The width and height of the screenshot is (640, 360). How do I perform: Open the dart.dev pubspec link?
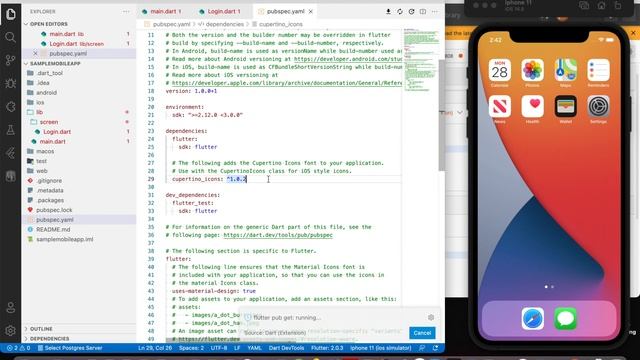click(278, 236)
